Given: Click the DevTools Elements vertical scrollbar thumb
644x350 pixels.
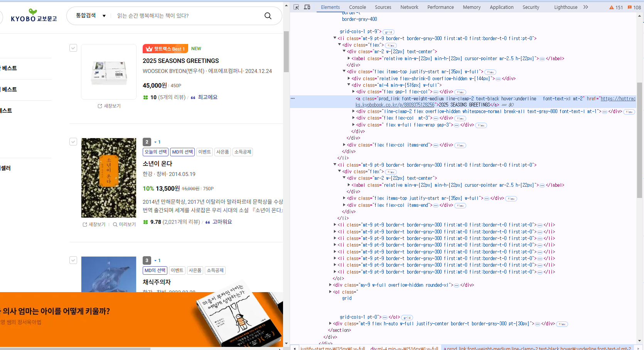Looking at the screenshot, I should point(640,140).
